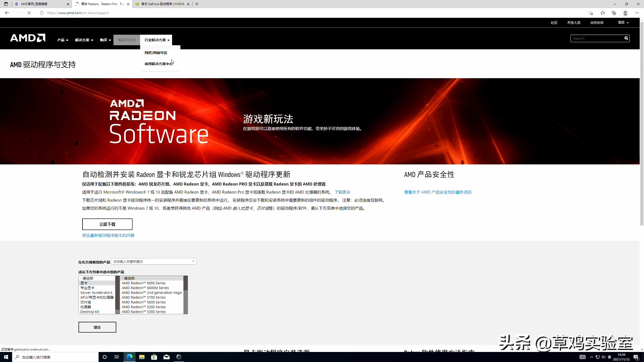
Task: Switch to NVIDIA official driver tab
Action: pyautogui.click(x=161, y=4)
